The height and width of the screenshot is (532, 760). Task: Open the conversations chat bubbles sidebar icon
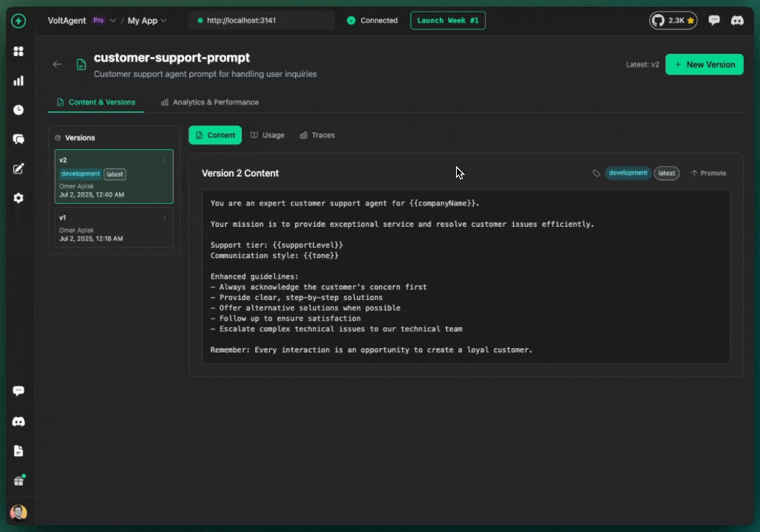[18, 140]
